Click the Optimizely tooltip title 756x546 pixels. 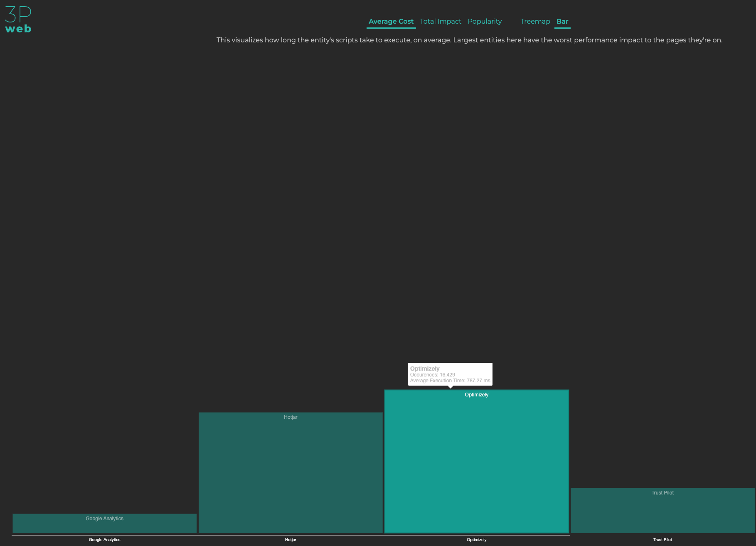[425, 369]
